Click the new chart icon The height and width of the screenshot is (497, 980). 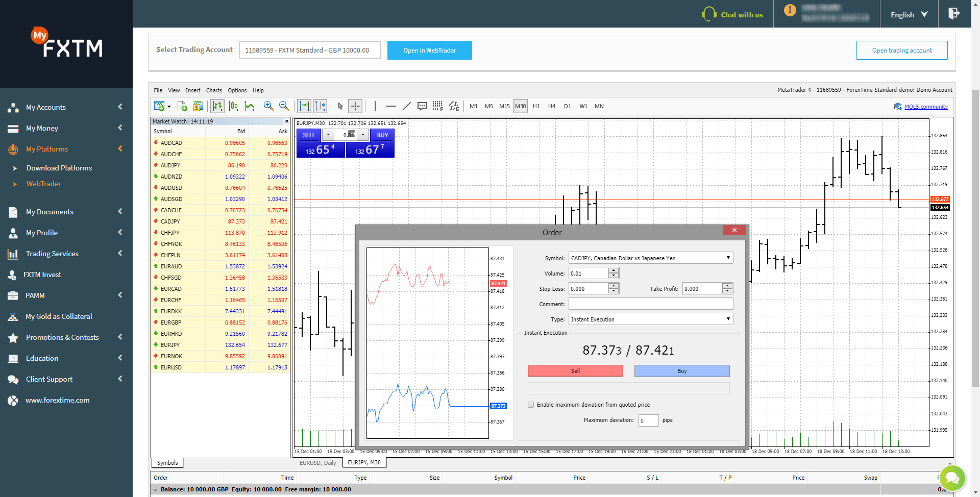point(159,106)
